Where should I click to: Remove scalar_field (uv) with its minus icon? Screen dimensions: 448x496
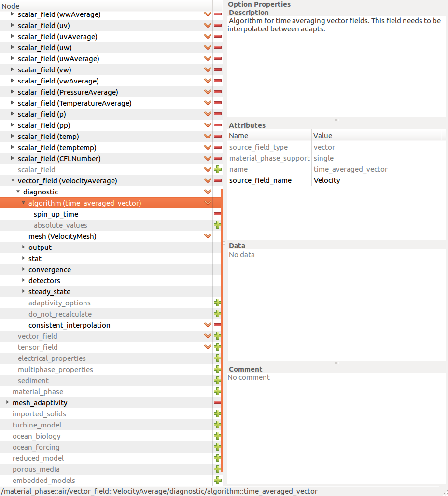tap(218, 25)
